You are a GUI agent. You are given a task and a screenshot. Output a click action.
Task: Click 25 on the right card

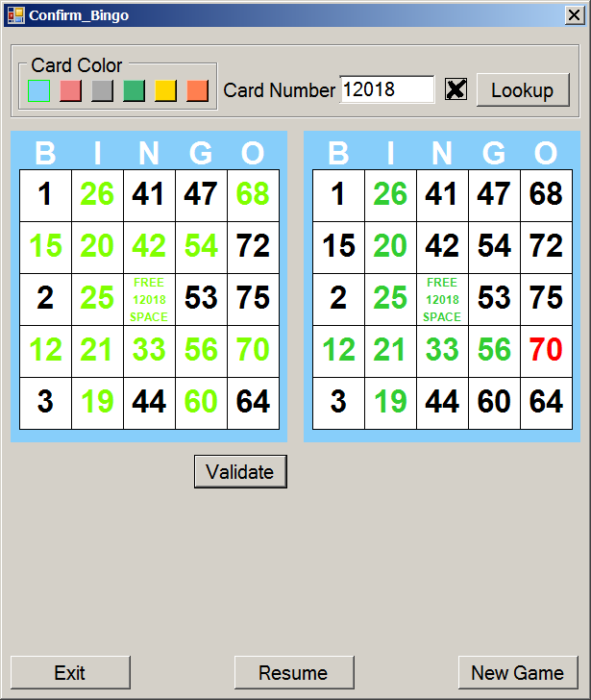pyautogui.click(x=390, y=300)
